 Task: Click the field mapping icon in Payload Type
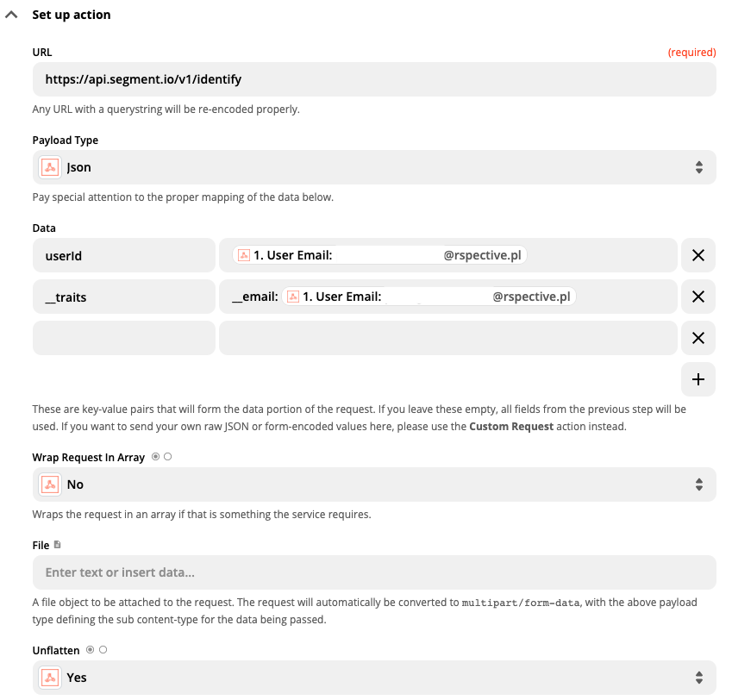(x=49, y=166)
